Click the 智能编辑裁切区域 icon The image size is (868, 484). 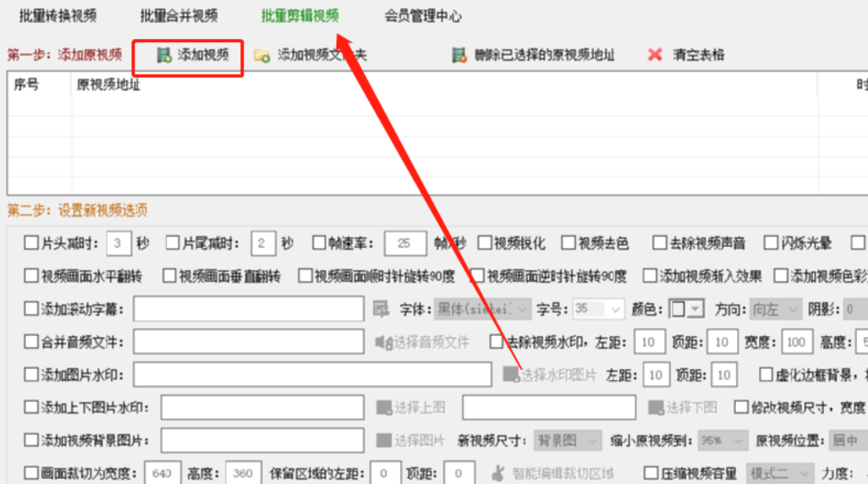[498, 473]
